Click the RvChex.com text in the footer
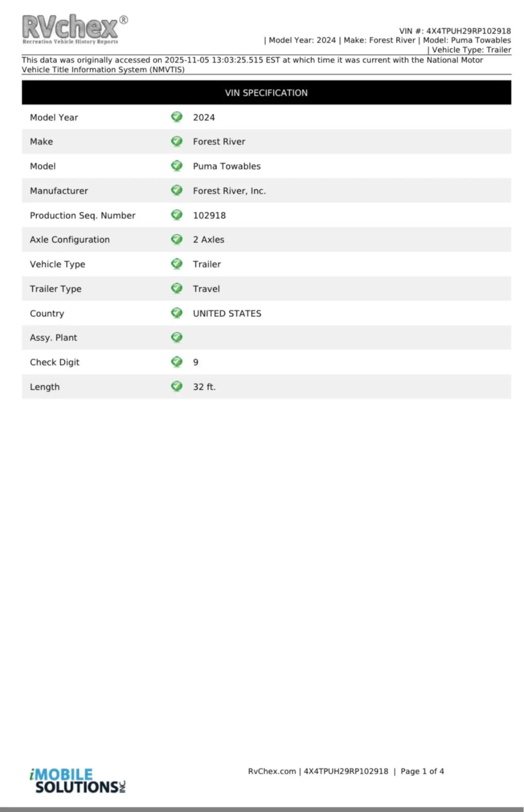The image size is (524, 812). pyautogui.click(x=272, y=771)
